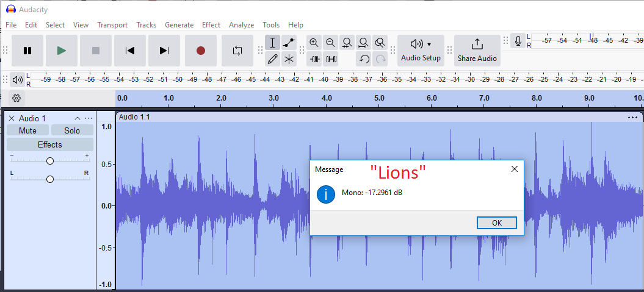Viewport: 644px width, 292px height.
Task: Open Audio 1 track options menu
Action: (x=89, y=118)
